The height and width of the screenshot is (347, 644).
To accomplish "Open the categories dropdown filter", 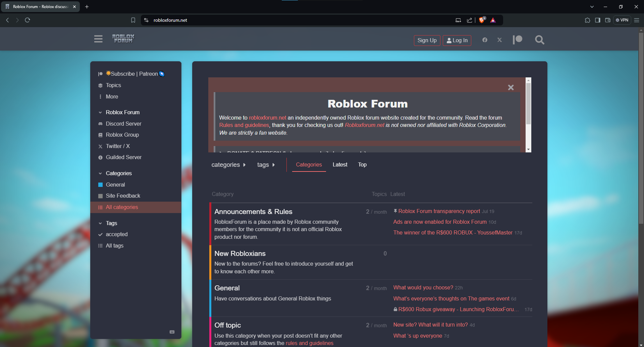I will (x=228, y=165).
